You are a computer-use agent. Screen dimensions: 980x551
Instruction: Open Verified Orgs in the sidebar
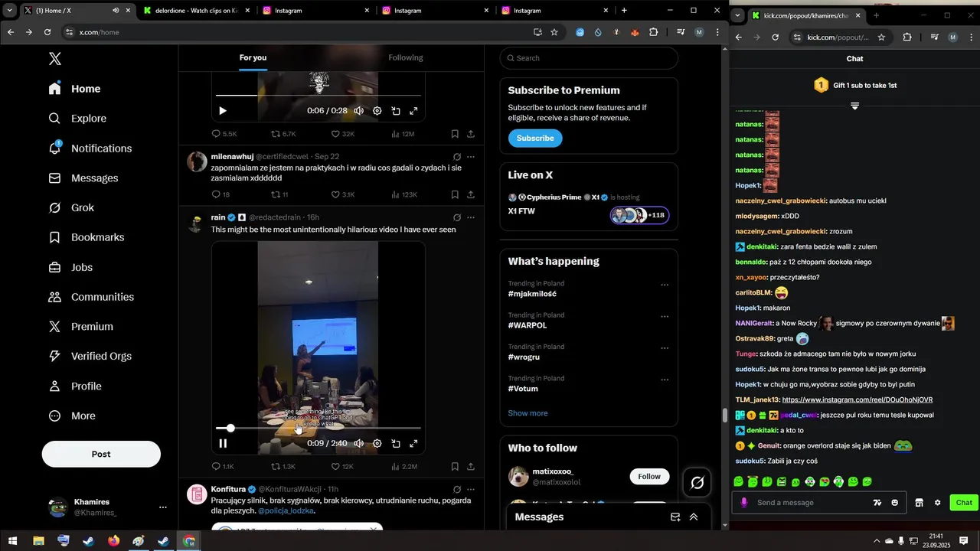click(90, 357)
